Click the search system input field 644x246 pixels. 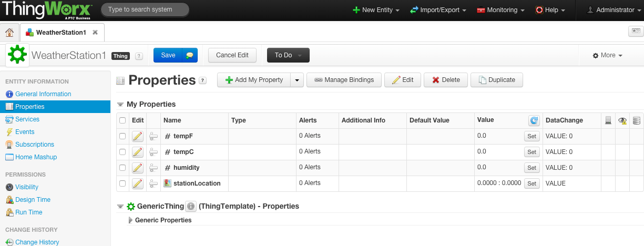click(145, 9)
